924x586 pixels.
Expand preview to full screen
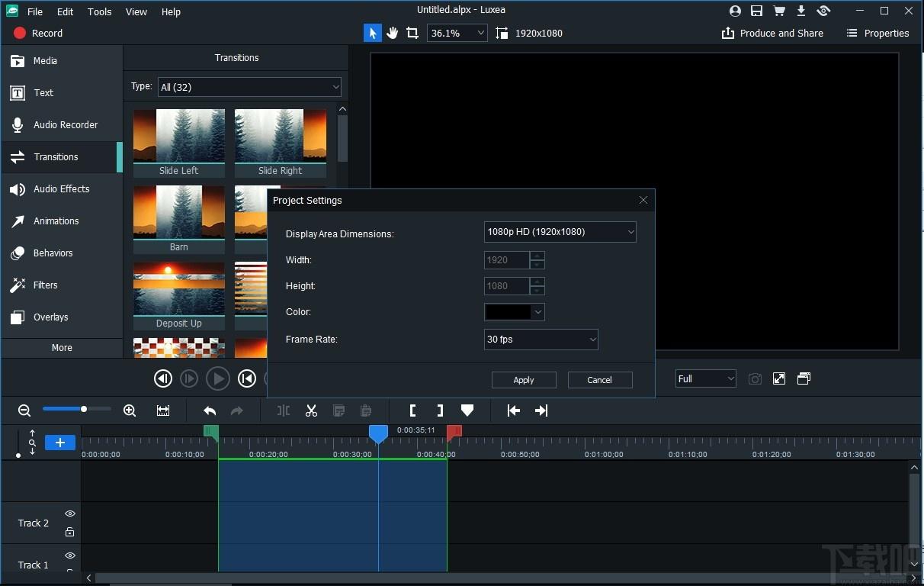(779, 378)
